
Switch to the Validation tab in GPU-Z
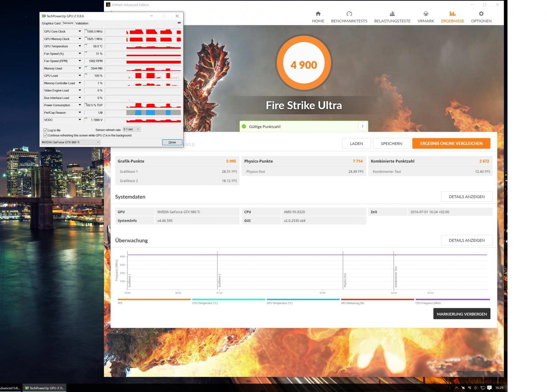tap(82, 23)
